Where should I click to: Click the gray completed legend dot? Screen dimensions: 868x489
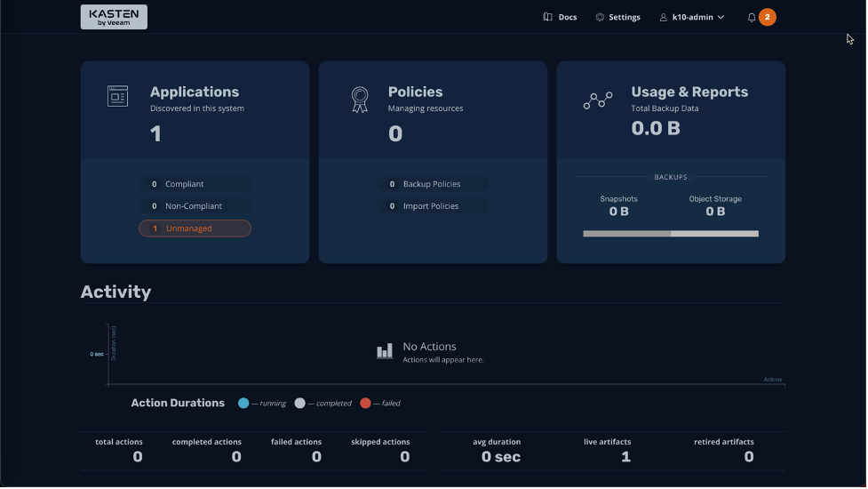pos(300,404)
